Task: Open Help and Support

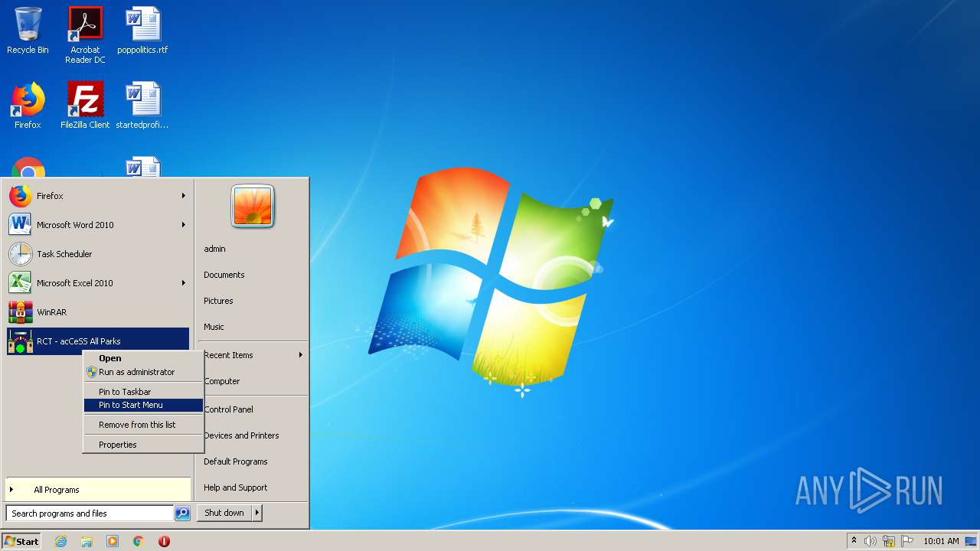Action: coord(236,487)
